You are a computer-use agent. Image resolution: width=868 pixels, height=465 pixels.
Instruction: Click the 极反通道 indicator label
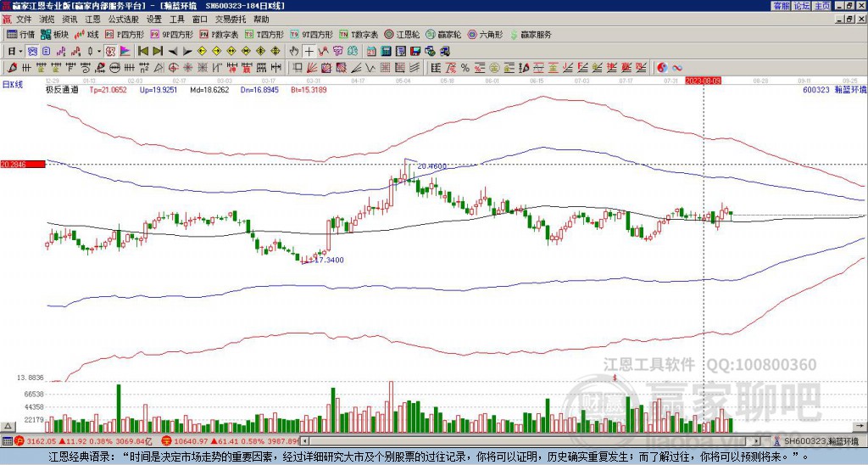[61, 89]
